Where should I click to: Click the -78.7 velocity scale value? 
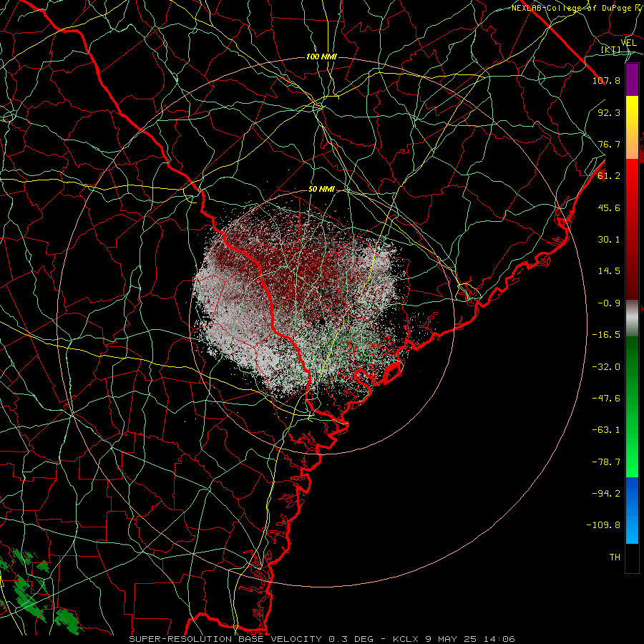pos(606,462)
